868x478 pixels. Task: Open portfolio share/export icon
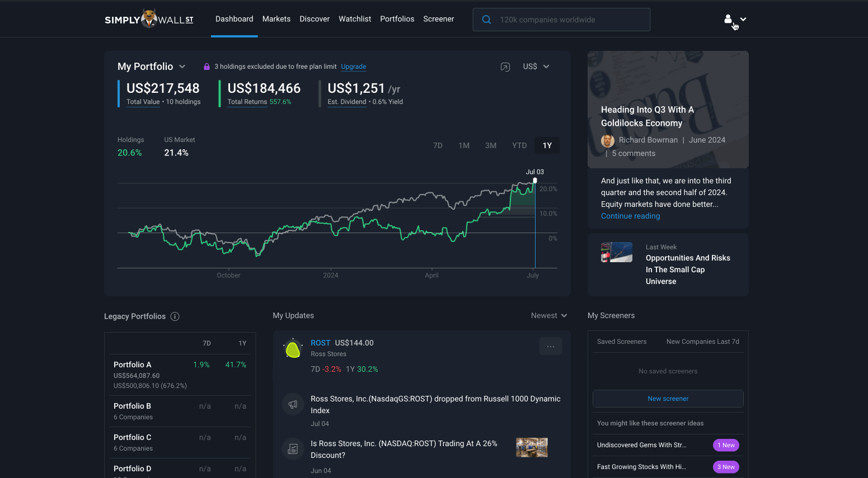coord(505,67)
